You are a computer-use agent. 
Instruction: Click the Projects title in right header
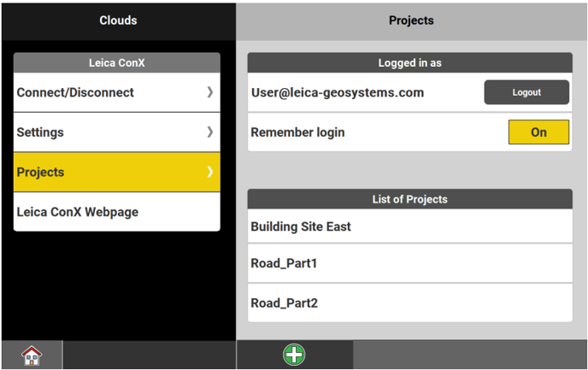(x=411, y=21)
